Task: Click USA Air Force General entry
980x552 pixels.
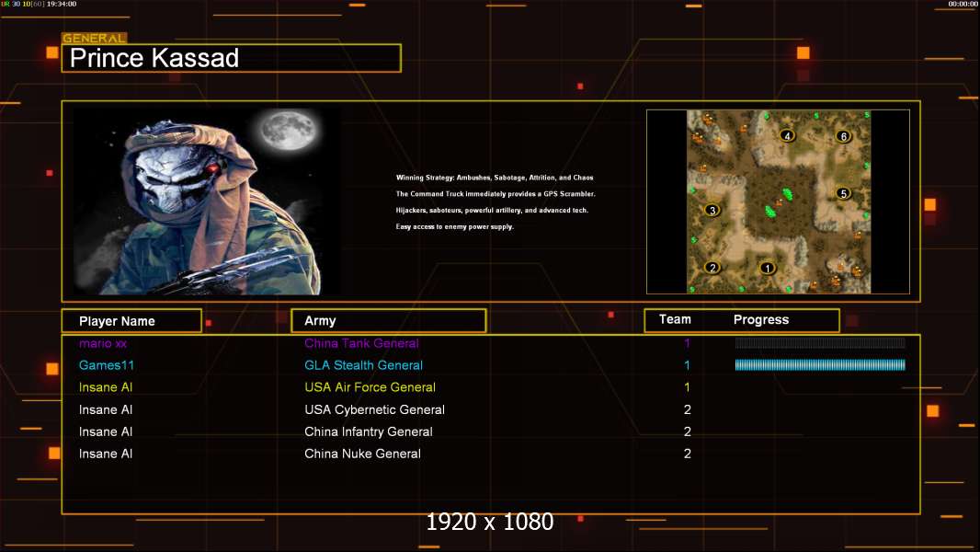Action: (370, 387)
